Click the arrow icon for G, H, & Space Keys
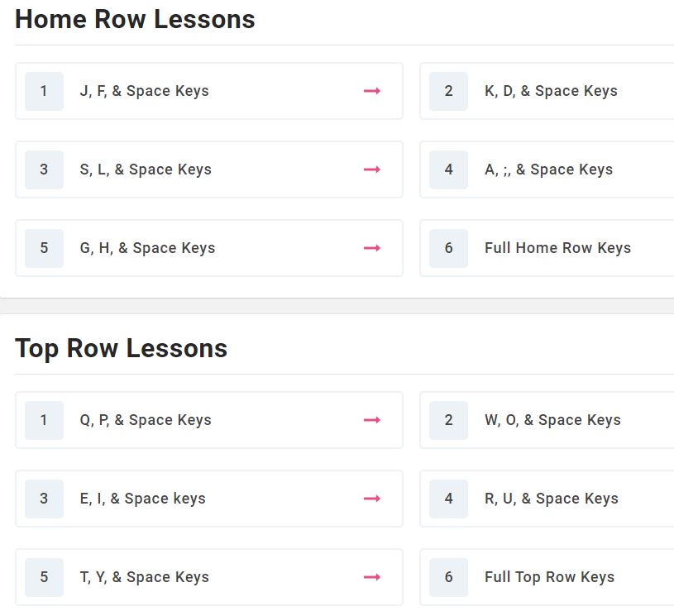The height and width of the screenshot is (616, 674). coord(372,248)
